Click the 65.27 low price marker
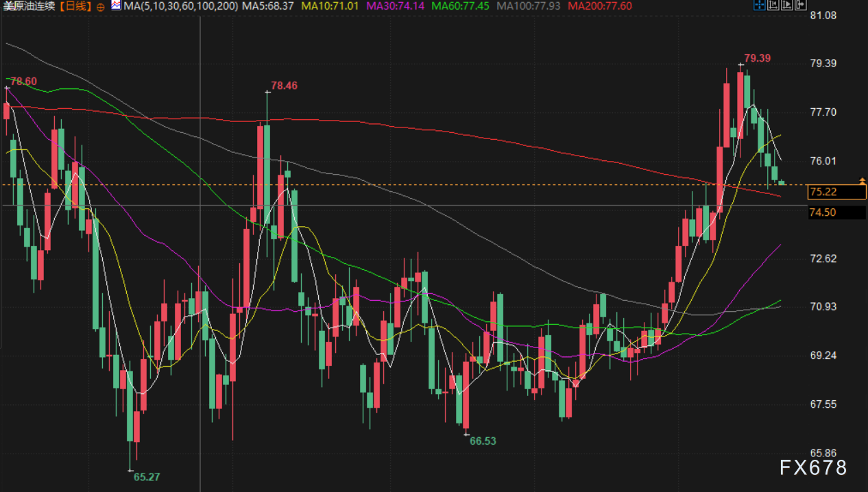 click(146, 477)
